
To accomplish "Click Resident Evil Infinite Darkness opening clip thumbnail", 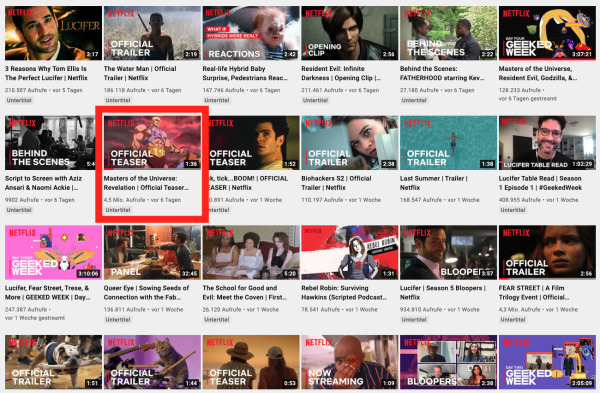I will tap(350, 33).
